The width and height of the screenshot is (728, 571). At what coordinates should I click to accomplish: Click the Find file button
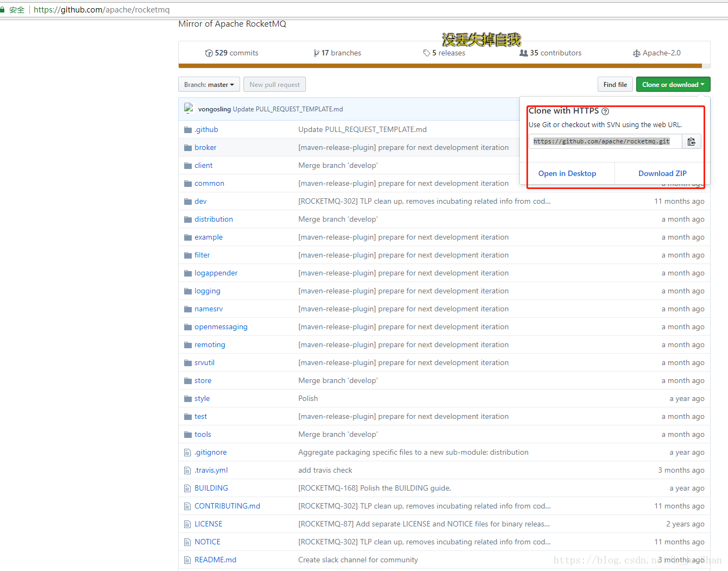click(x=615, y=85)
